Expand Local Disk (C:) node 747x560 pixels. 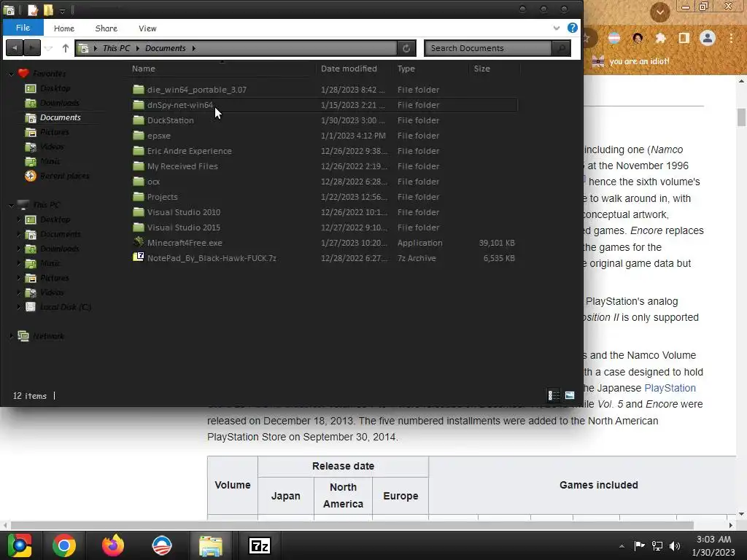pyautogui.click(x=19, y=307)
